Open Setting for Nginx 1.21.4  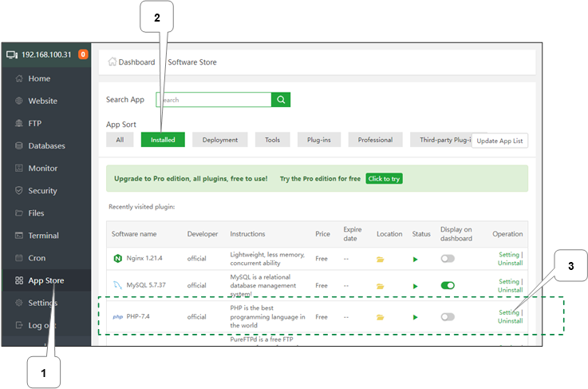[x=509, y=254]
